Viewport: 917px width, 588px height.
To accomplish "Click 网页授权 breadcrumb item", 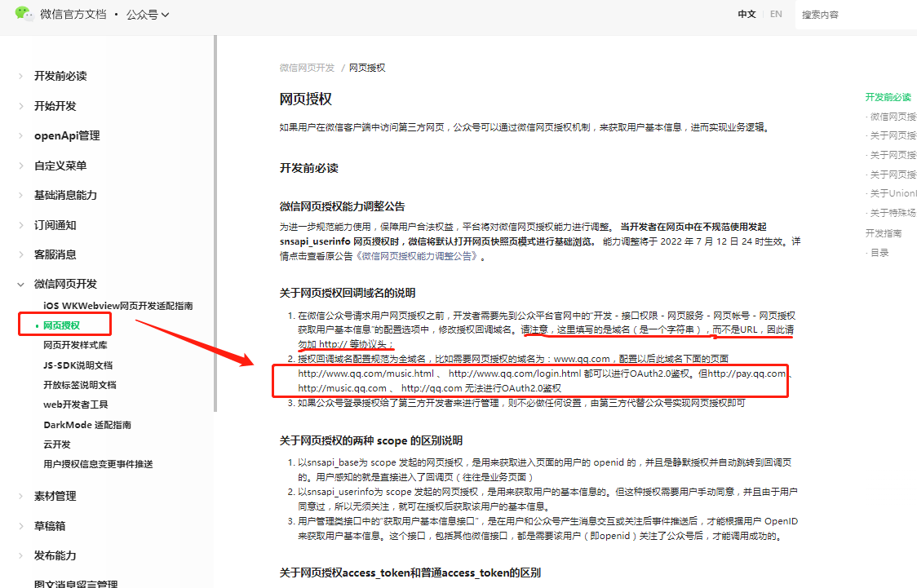I will point(367,68).
